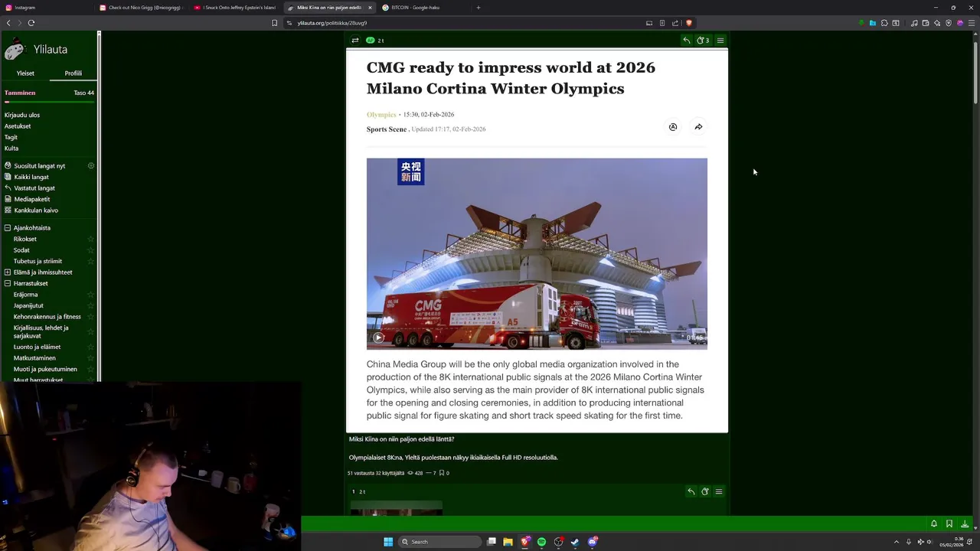This screenshot has width=980, height=551.
Task: Favorite the Sodat board star
Action: click(x=91, y=250)
